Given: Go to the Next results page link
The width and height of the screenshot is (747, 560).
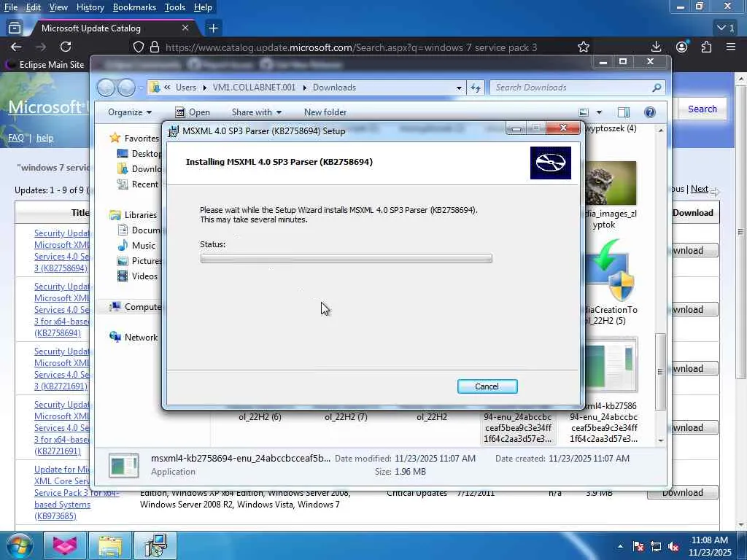Looking at the screenshot, I should coord(699,189).
